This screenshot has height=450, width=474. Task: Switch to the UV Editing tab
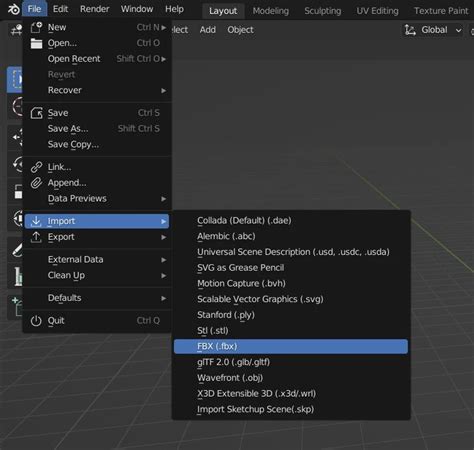click(x=377, y=11)
